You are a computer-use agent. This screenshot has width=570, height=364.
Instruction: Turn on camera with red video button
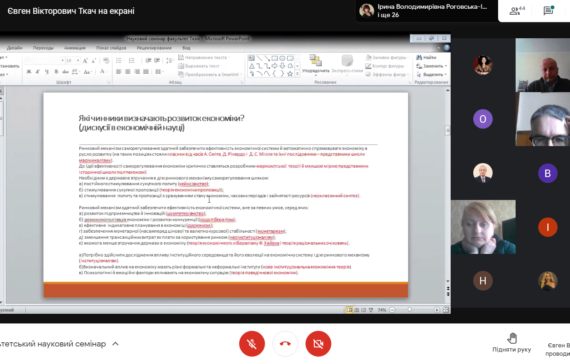click(x=318, y=344)
